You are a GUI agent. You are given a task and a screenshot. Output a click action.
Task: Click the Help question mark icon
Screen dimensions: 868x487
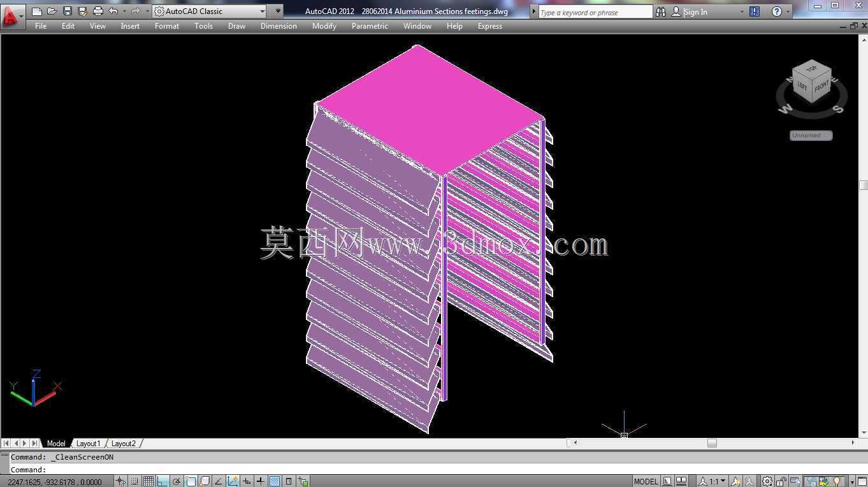(776, 11)
